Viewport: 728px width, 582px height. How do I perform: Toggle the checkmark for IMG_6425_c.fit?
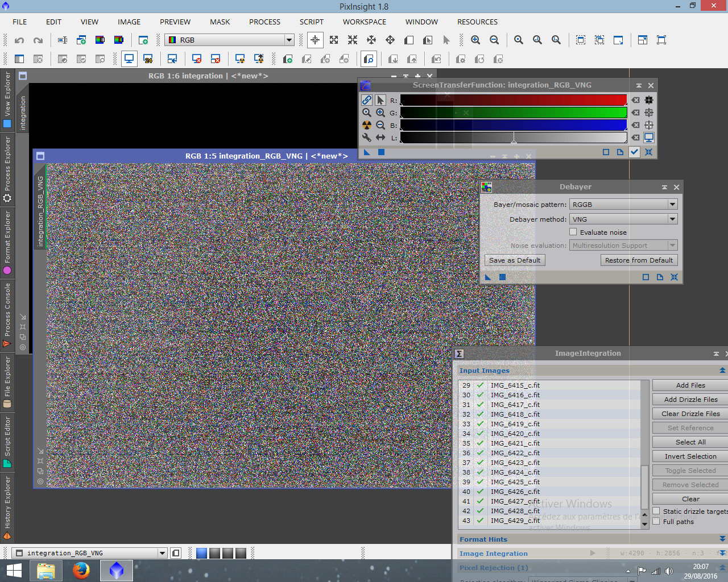click(481, 481)
